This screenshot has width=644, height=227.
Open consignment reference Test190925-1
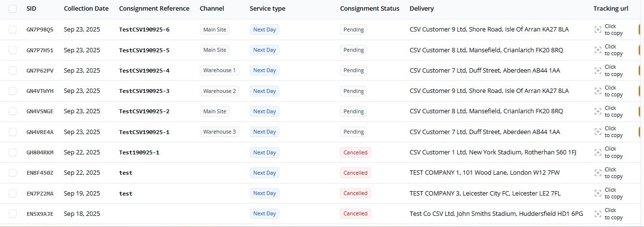tap(139, 152)
